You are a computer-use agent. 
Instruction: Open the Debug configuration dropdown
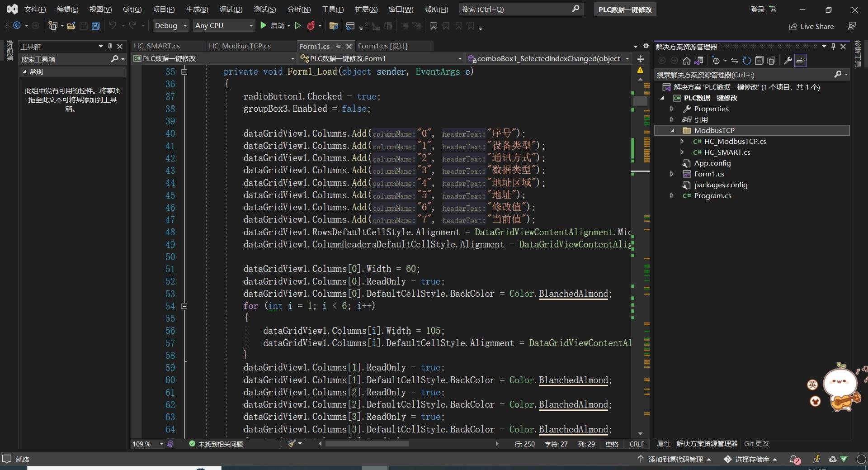tap(171, 26)
